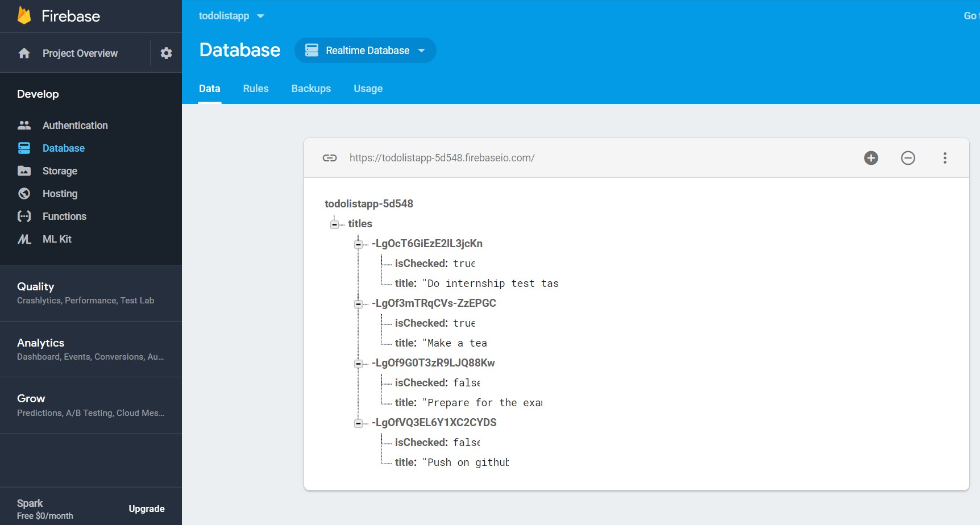980x525 pixels.
Task: Edit isChecked value under -LgOf3mTRqCVs-ZzEPGC
Action: tap(464, 323)
